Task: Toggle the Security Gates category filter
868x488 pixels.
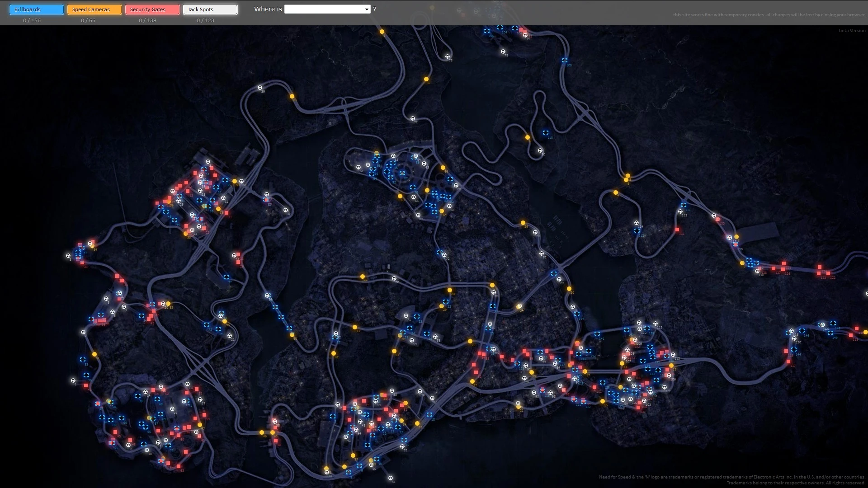Action: tap(152, 9)
